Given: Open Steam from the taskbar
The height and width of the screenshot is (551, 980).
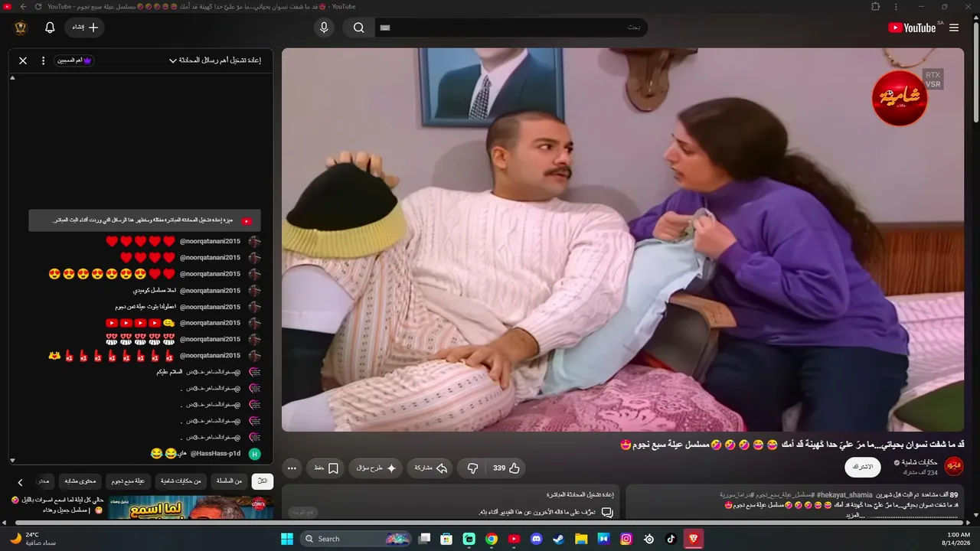Looking at the screenshot, I should [x=559, y=539].
